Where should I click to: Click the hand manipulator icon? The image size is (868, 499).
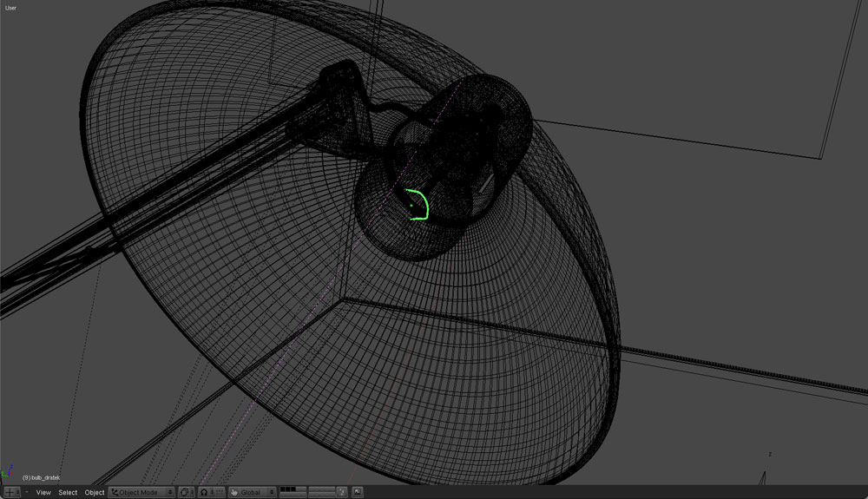point(234,492)
